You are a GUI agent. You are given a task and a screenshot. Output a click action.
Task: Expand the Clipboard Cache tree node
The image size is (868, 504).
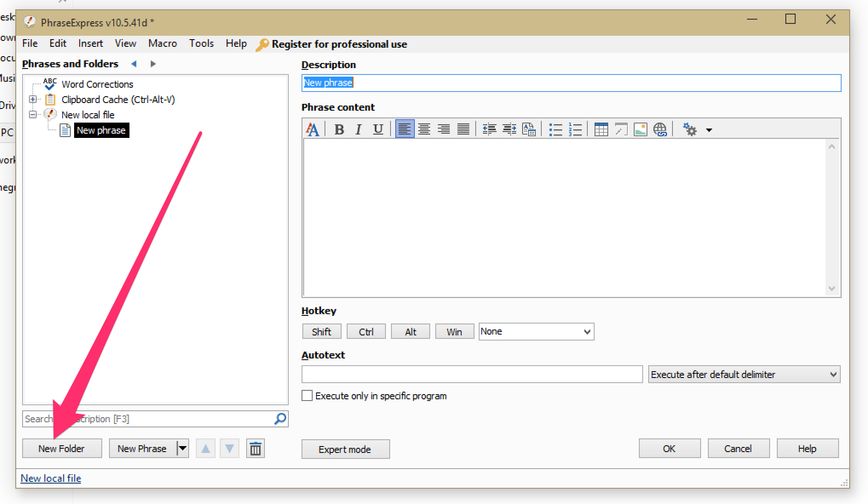(33, 100)
